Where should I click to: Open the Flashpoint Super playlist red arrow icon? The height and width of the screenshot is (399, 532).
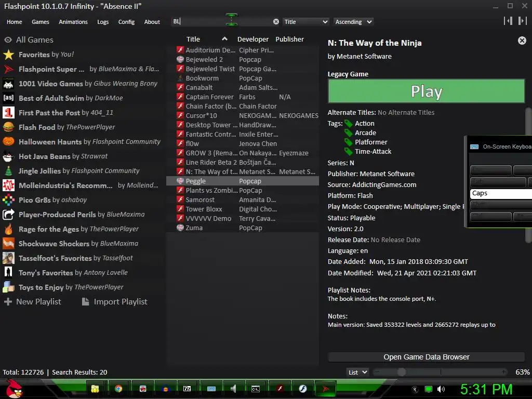pyautogui.click(x=8, y=69)
